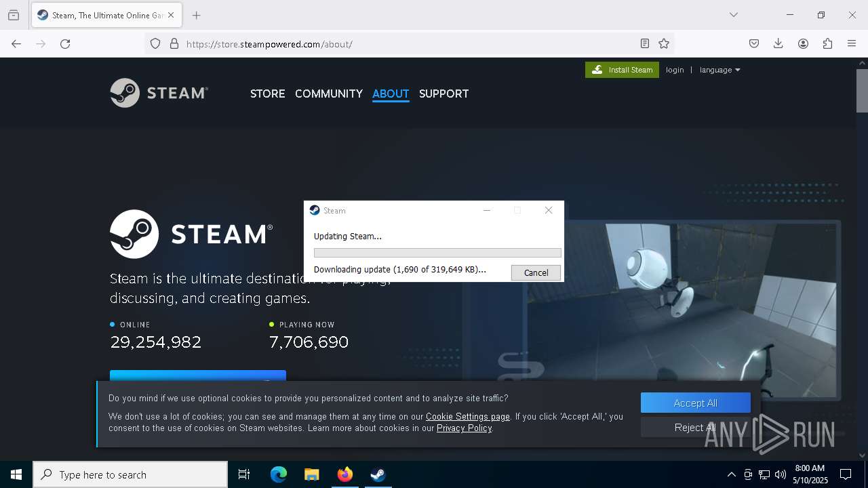Click Firefox icon on taskbar
Screen dimensions: 868x488
click(x=344, y=474)
